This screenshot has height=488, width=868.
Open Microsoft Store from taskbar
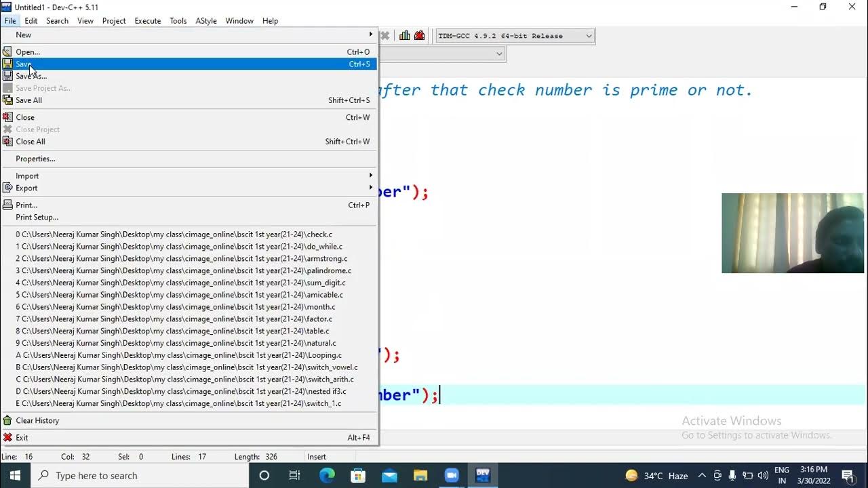pos(358,476)
